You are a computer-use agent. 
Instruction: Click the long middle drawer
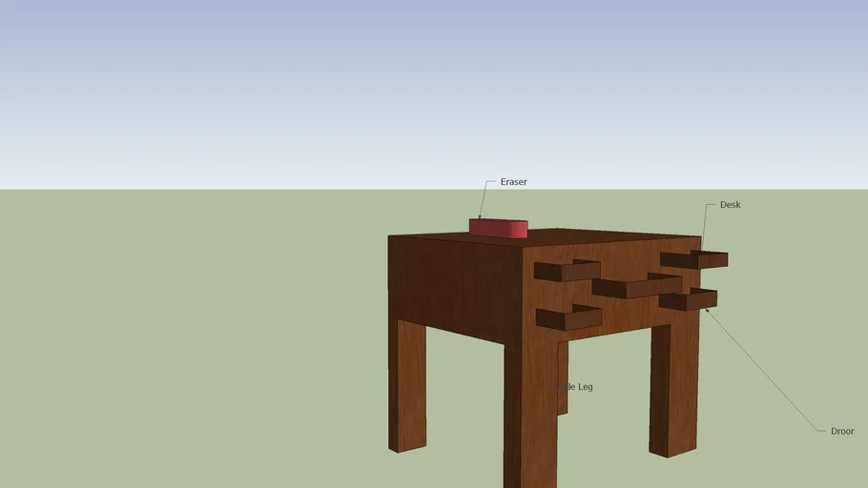[x=634, y=287]
